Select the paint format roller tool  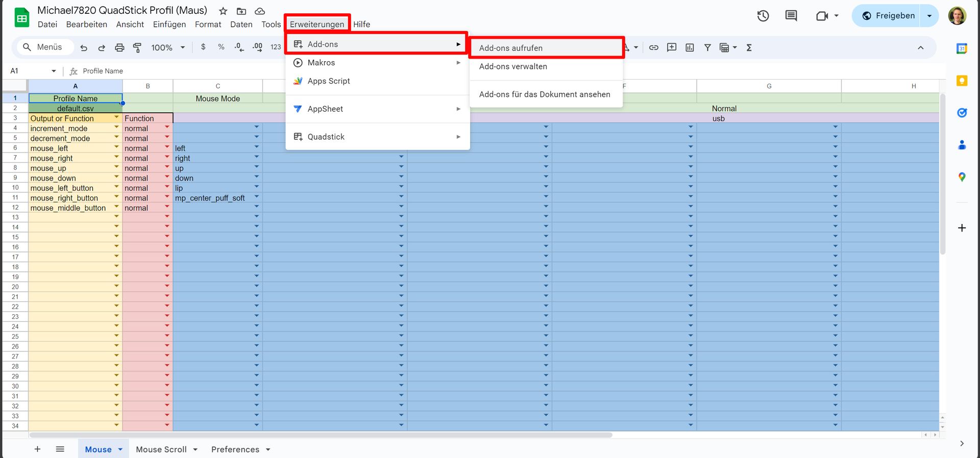137,47
